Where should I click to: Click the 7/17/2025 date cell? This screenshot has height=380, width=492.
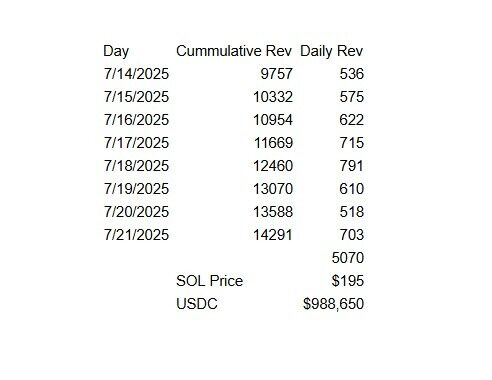pyautogui.click(x=136, y=143)
